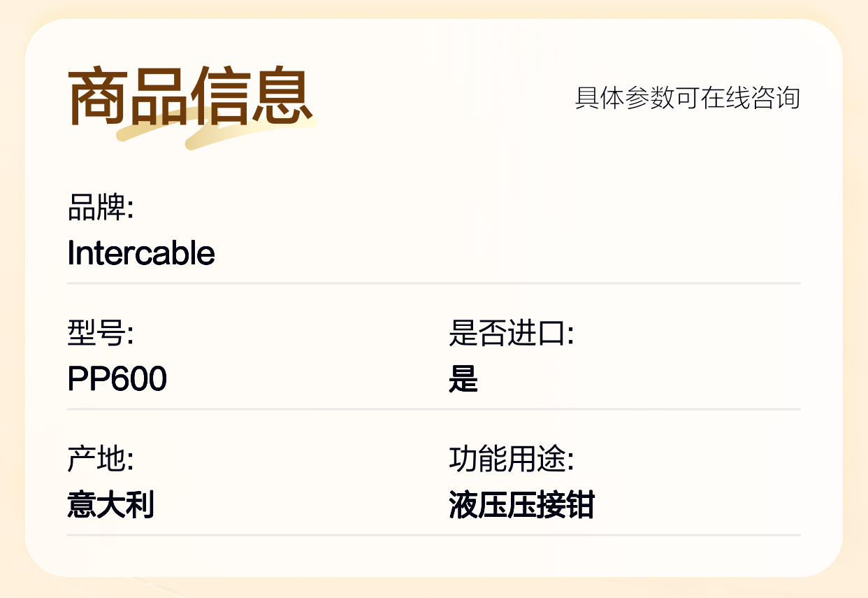Select the function value "液压压接钳"
This screenshot has height=598, width=868.
[x=521, y=505]
